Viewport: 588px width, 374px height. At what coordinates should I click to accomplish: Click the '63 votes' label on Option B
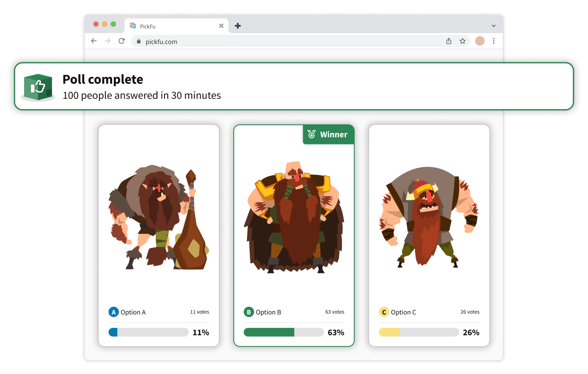tap(335, 312)
